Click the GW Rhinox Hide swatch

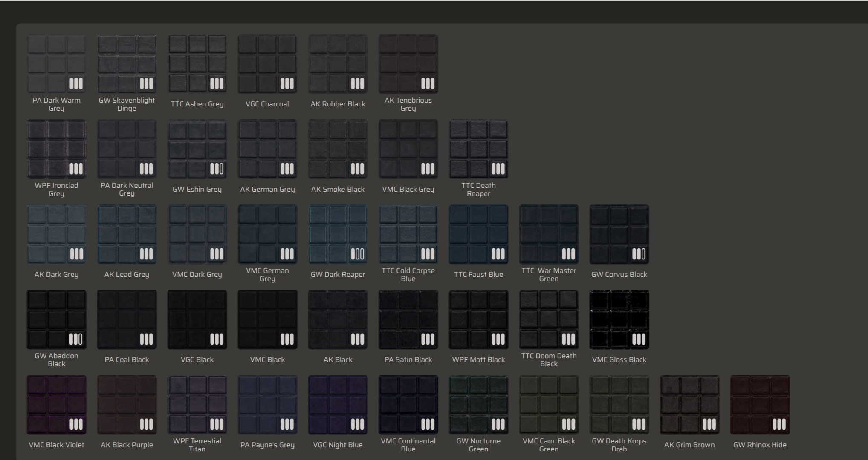coord(760,405)
